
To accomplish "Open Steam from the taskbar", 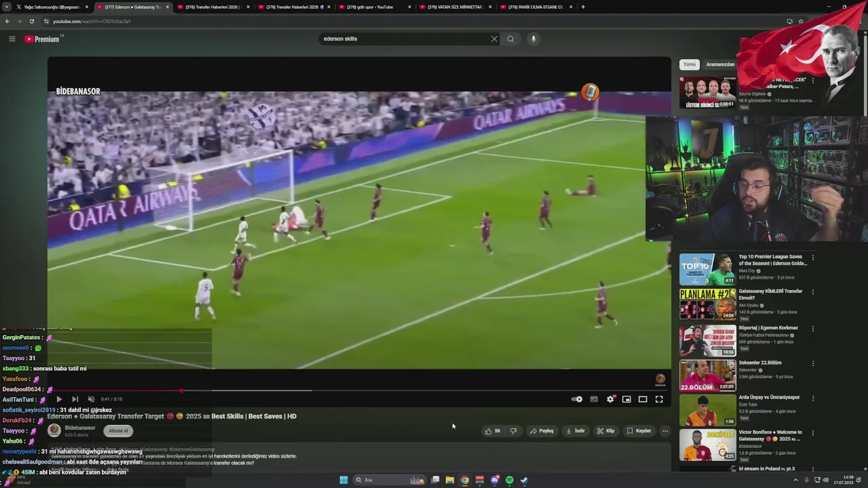I will 524,480.
